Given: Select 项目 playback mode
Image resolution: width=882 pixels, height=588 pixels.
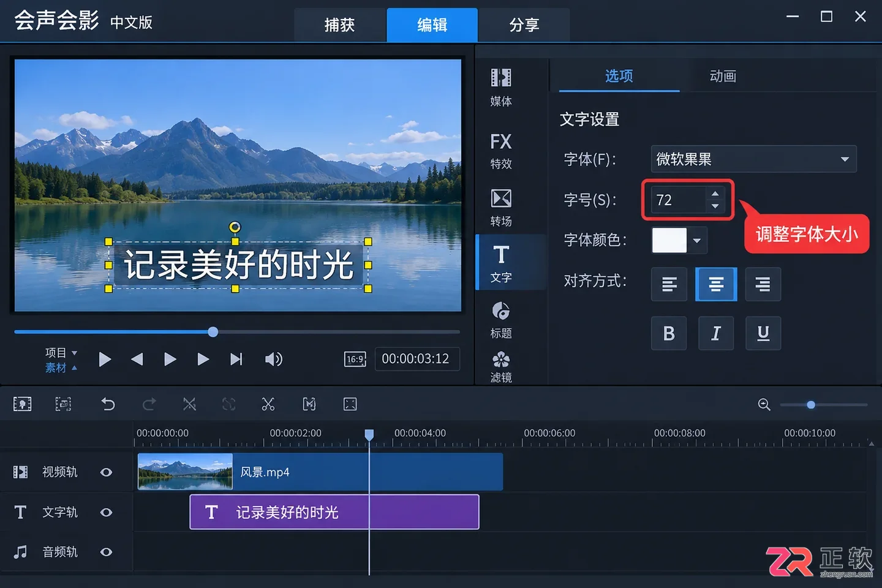Looking at the screenshot, I should [61, 353].
